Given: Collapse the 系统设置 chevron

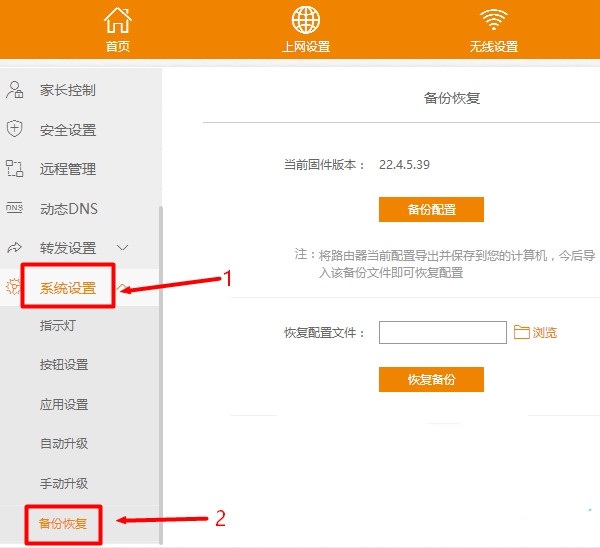Looking at the screenshot, I should point(121,286).
